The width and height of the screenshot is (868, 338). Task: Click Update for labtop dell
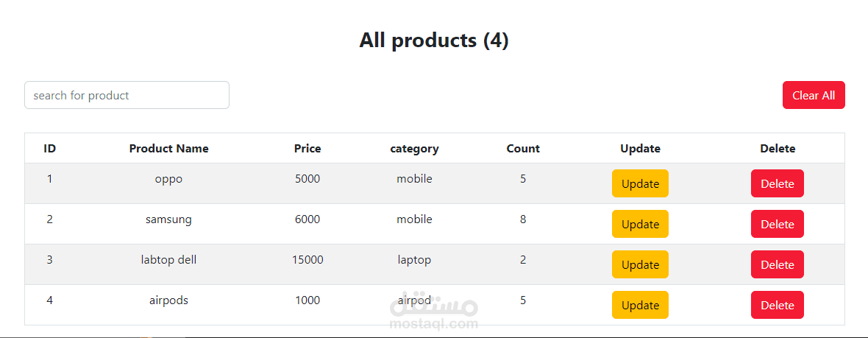[640, 264]
